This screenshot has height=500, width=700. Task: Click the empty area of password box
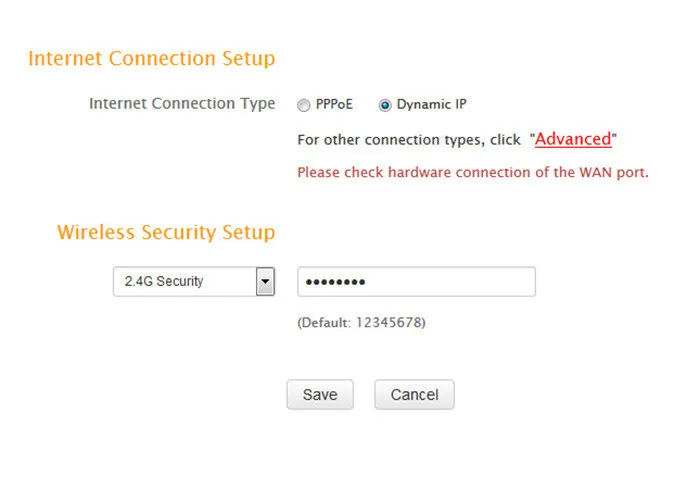point(451,282)
